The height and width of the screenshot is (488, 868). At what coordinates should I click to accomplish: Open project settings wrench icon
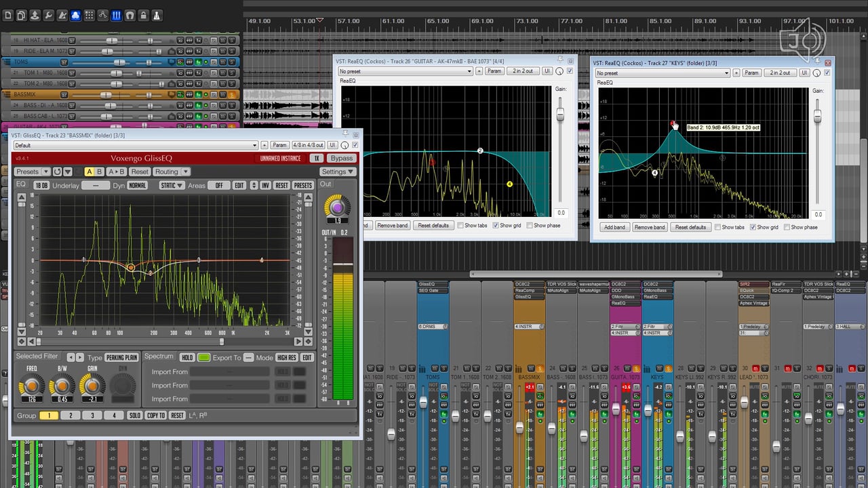[x=49, y=15]
